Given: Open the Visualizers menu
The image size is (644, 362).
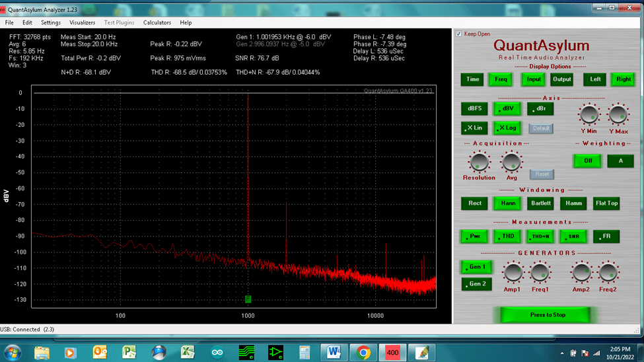Looking at the screenshot, I should [82, 22].
